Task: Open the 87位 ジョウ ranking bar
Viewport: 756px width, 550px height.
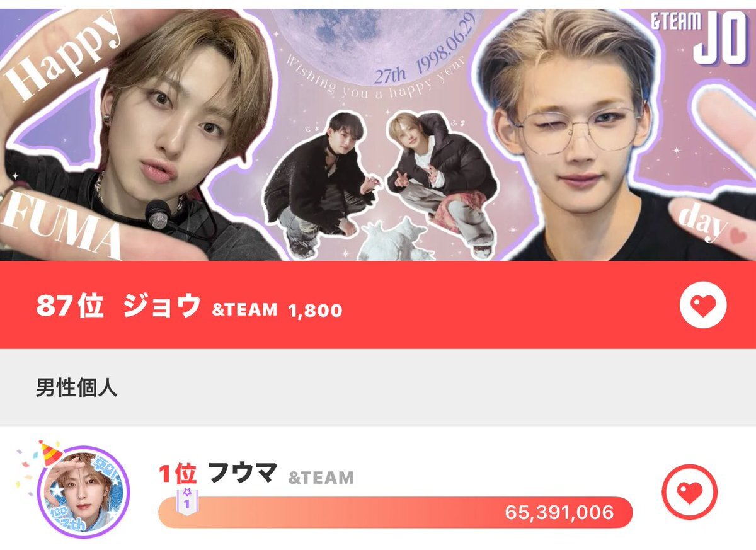Action: (378, 305)
